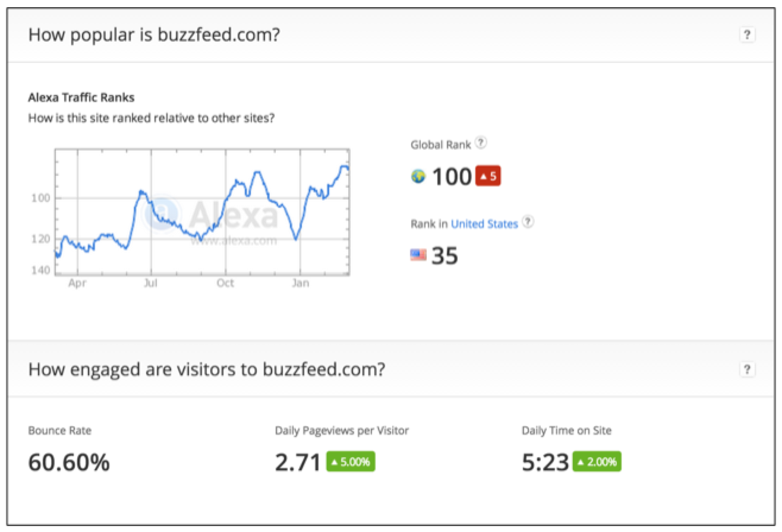782x532 pixels.
Task: Click the US flag icon beside 35
Action: [418, 255]
